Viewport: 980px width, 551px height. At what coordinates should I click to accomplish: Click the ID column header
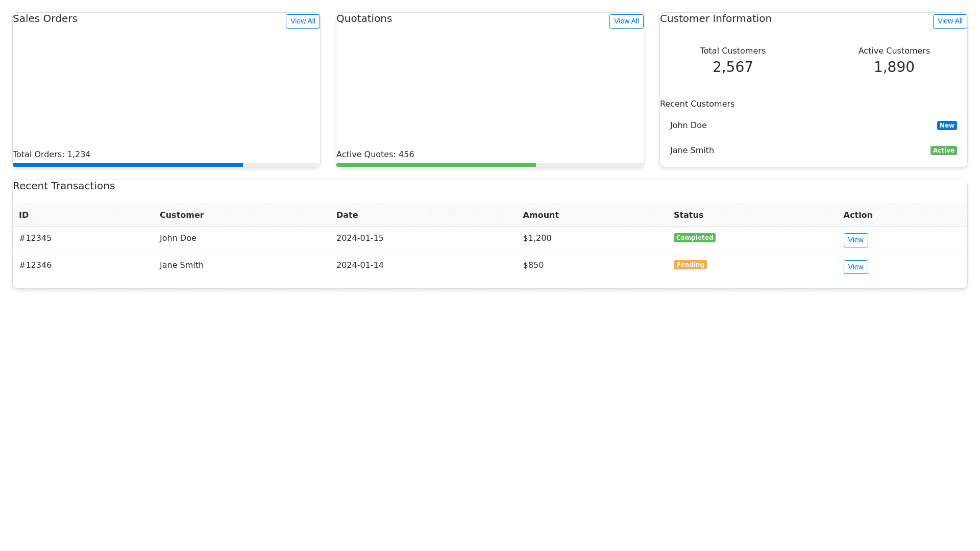24,215
